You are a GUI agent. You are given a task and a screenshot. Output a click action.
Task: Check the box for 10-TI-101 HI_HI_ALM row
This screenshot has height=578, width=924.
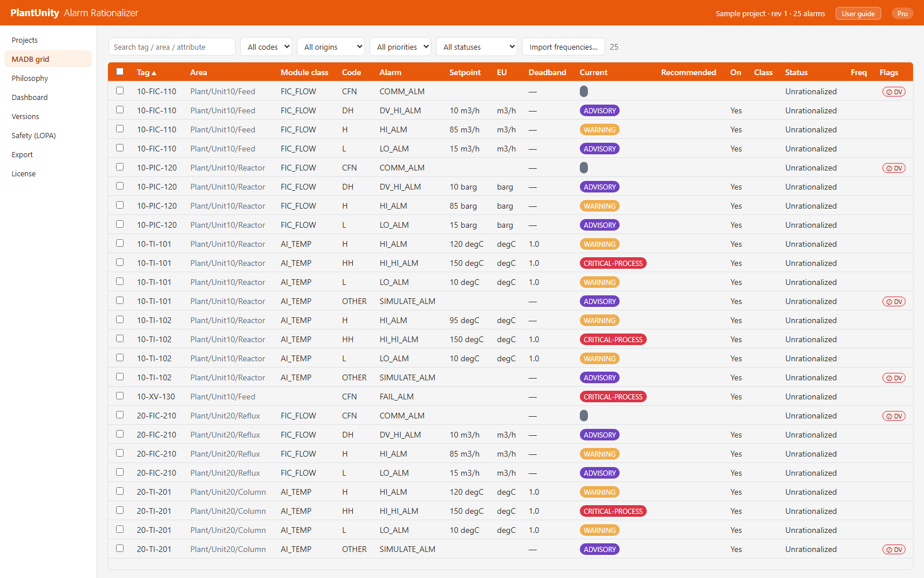pyautogui.click(x=120, y=262)
